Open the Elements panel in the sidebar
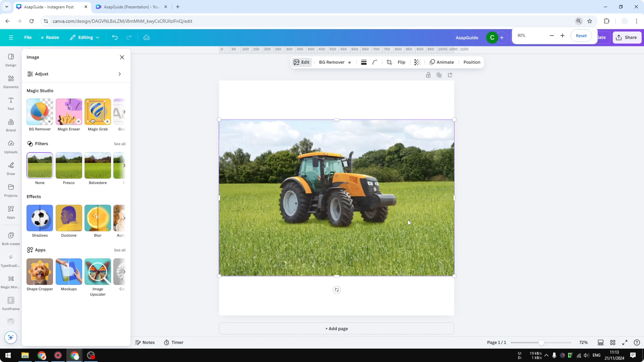644x362 pixels. click(11, 81)
